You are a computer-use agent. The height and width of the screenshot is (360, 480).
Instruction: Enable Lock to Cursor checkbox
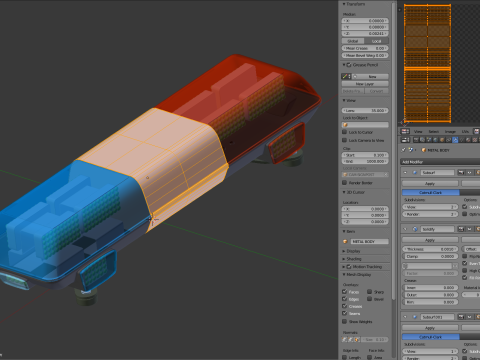click(x=345, y=132)
